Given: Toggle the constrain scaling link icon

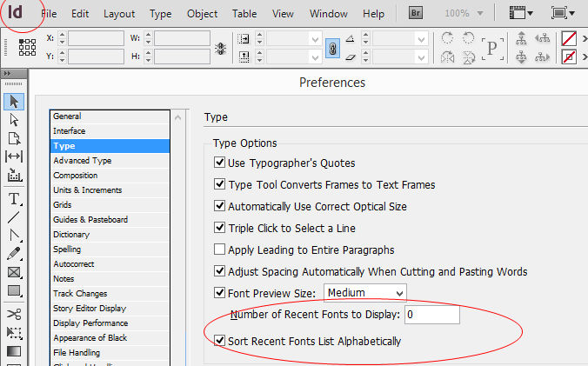Looking at the screenshot, I should pyautogui.click(x=332, y=49).
